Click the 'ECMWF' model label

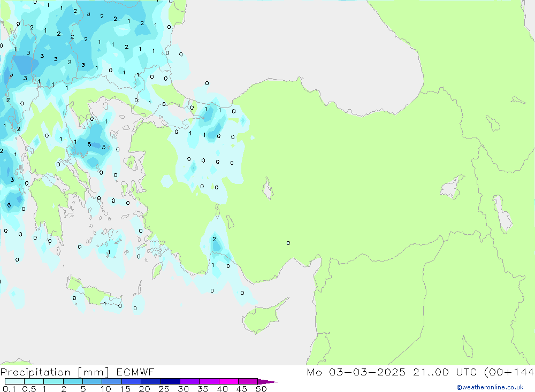(135, 372)
